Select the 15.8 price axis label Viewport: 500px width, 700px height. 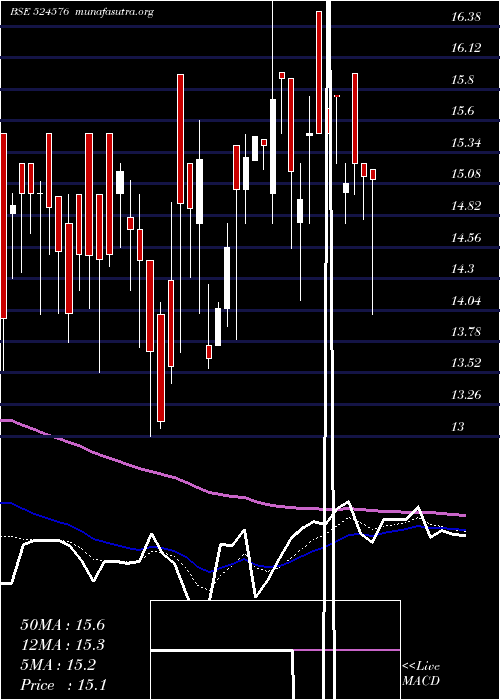pos(463,80)
